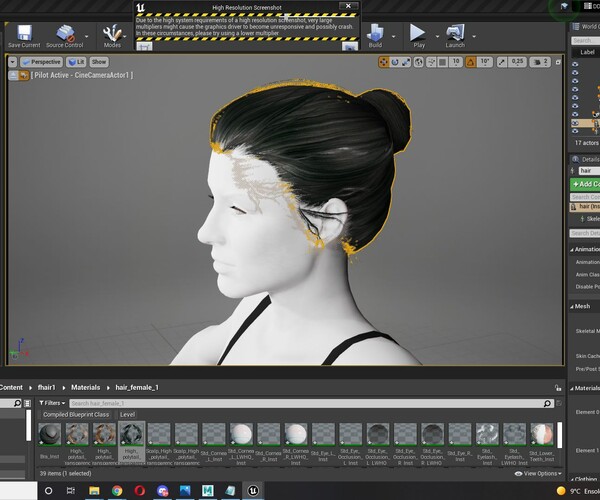
Task: Toggle the Compiled Blueprint Class filter
Action: [76, 415]
